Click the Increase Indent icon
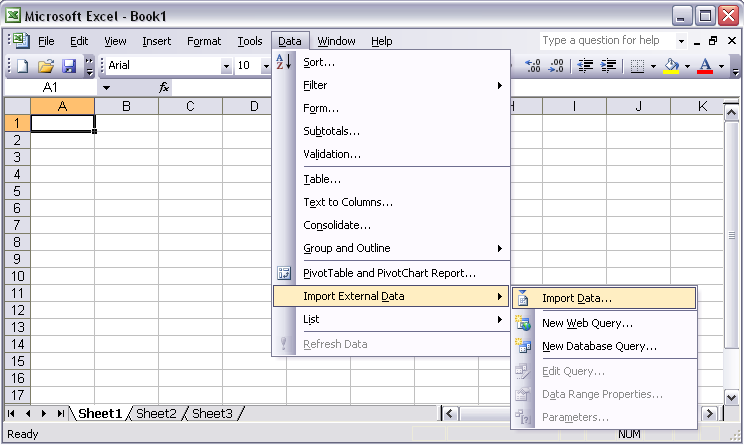744x445 pixels. (608, 65)
